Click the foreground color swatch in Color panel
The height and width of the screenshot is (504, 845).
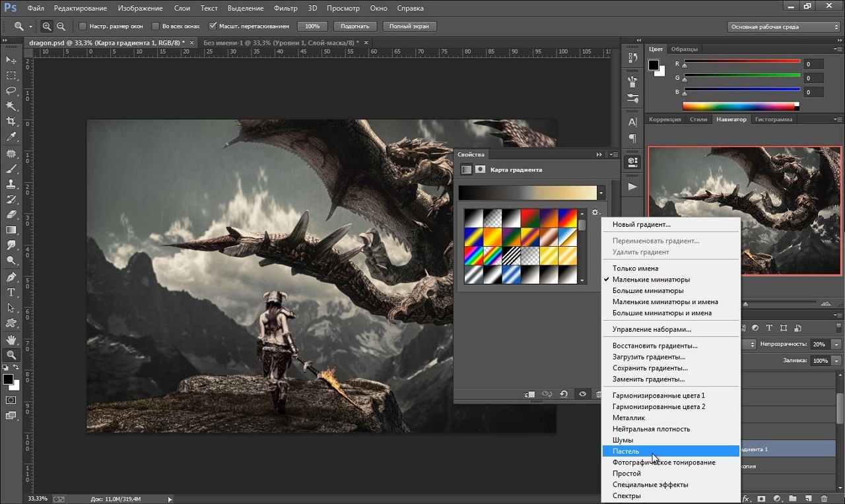(x=654, y=65)
